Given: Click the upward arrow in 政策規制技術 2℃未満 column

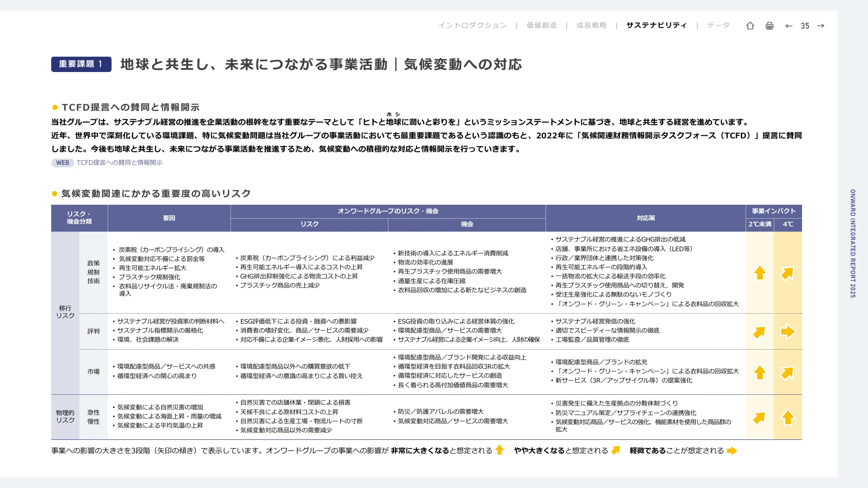Looking at the screenshot, I should 759,273.
